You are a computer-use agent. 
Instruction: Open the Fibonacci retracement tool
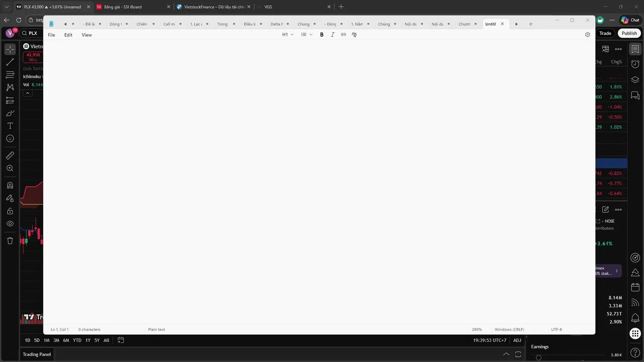coord(10,75)
